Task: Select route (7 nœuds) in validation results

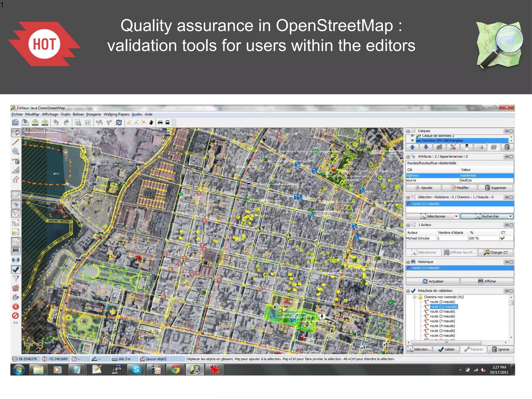Action: 442,321
